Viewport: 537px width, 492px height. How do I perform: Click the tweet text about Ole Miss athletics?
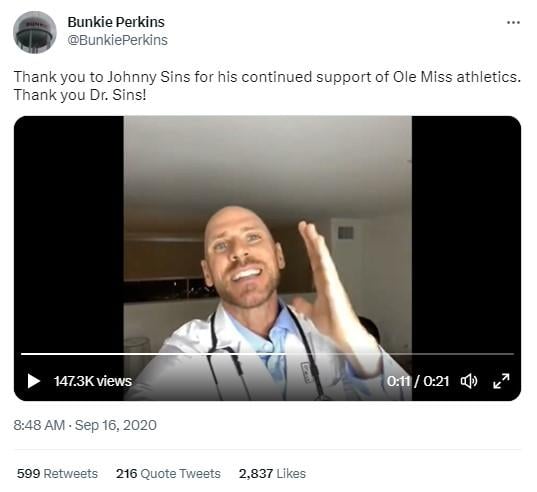click(x=267, y=86)
